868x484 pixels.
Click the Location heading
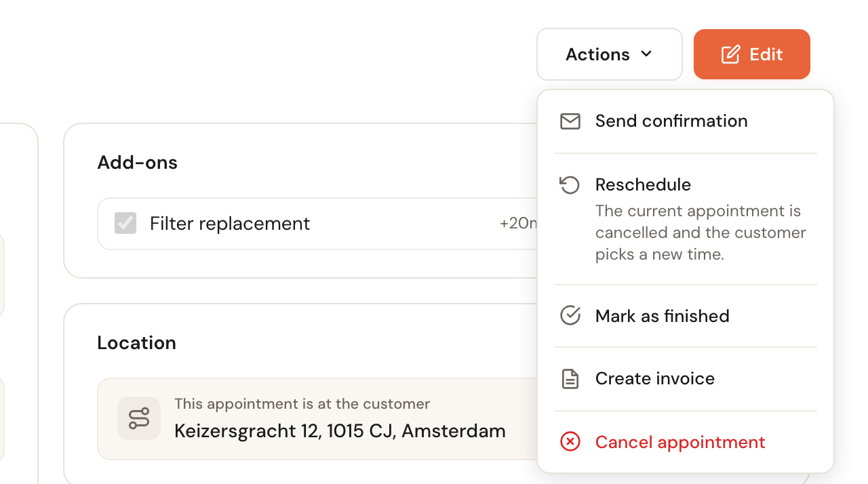click(136, 343)
